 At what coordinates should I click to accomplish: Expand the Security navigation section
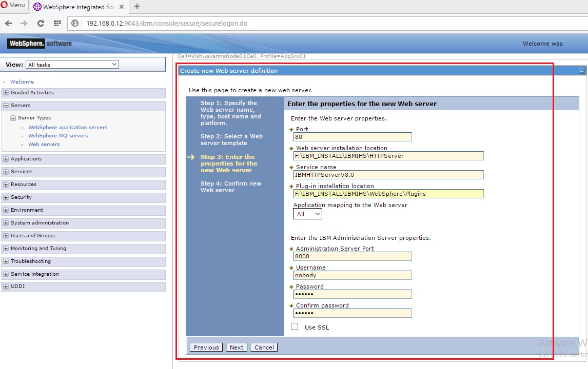5,197
